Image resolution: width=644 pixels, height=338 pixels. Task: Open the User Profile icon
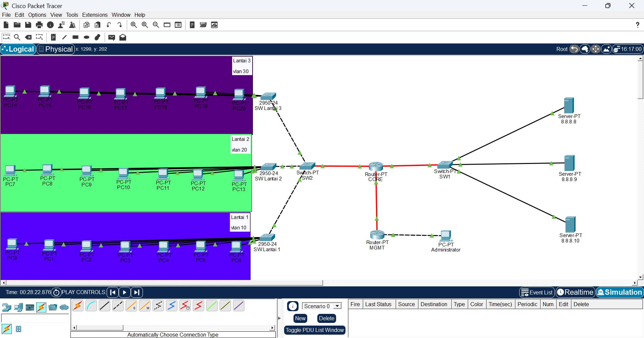61,25
